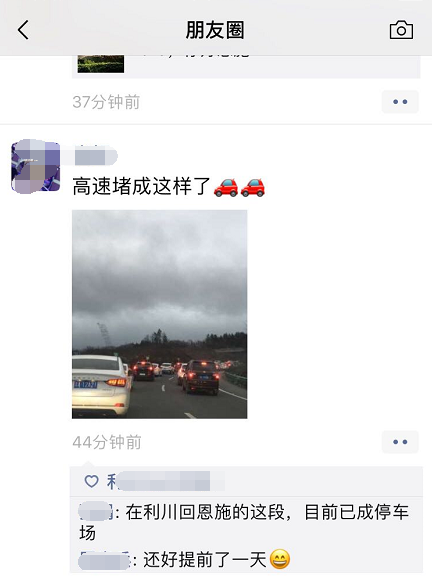Open the traffic jam highway photo
The image size is (432, 580).
159,314
